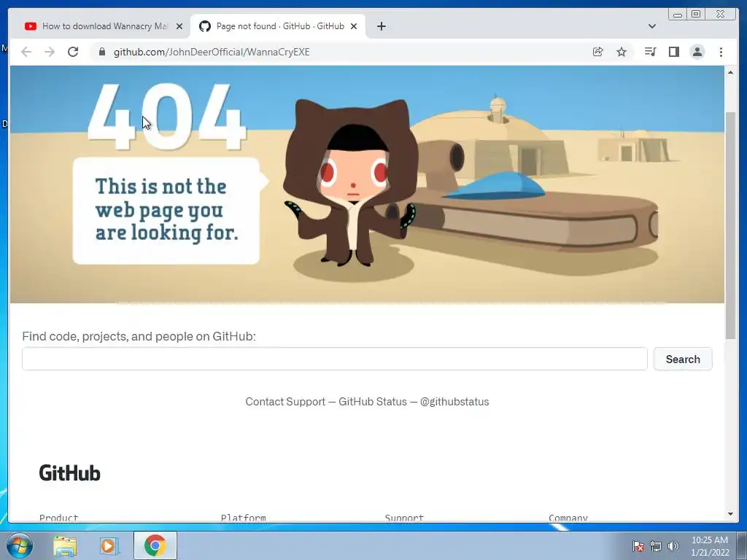Close the YouTube Wannacry tab
The width and height of the screenshot is (747, 560).
179,26
